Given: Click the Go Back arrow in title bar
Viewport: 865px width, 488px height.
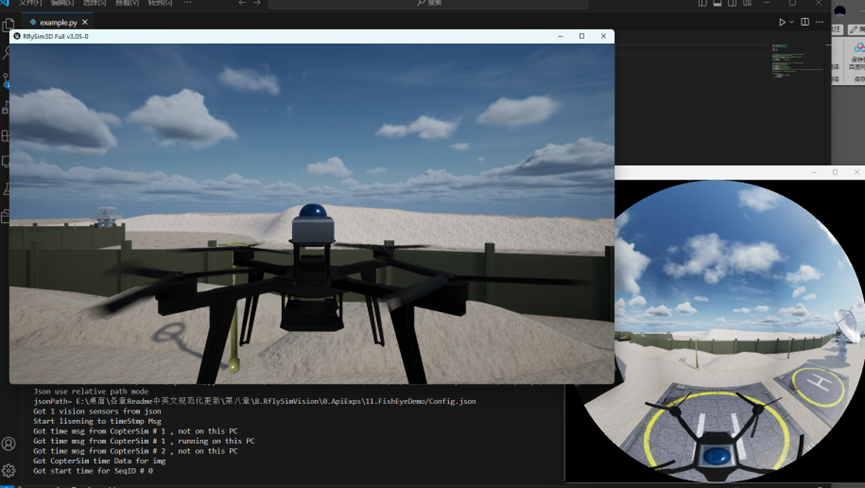Looking at the screenshot, I should coord(242,3).
